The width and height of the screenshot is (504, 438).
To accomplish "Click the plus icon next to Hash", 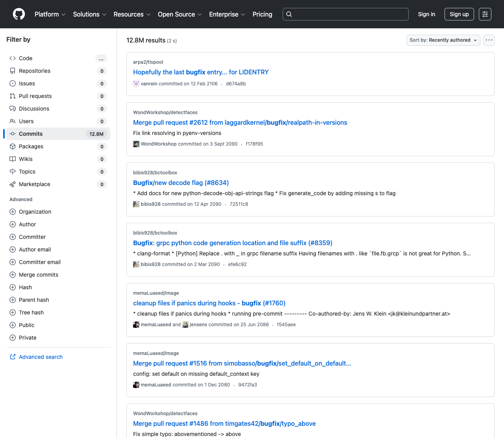I will click(13, 287).
